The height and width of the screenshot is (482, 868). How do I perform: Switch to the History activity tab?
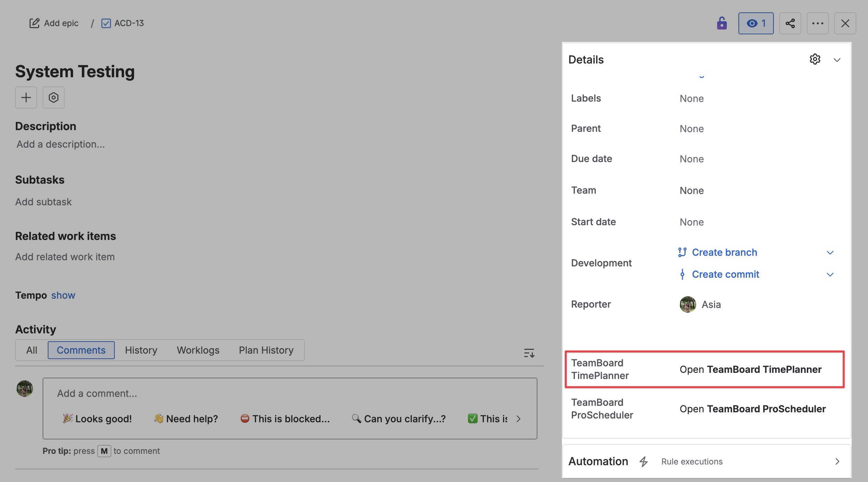141,350
